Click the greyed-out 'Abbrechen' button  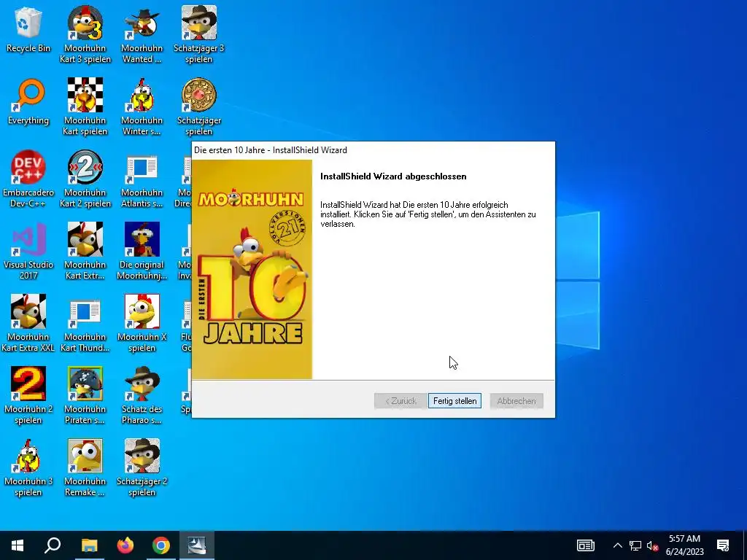point(516,401)
